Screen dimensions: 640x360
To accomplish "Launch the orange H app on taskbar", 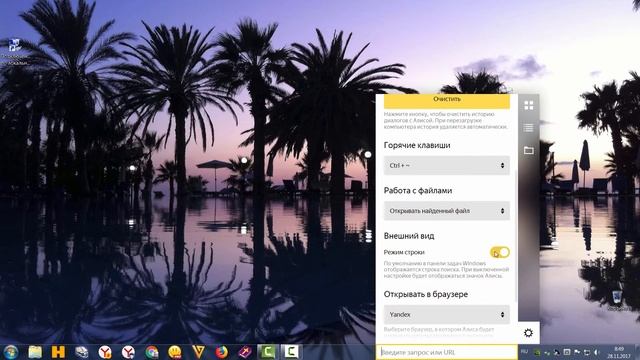I will 58,352.
